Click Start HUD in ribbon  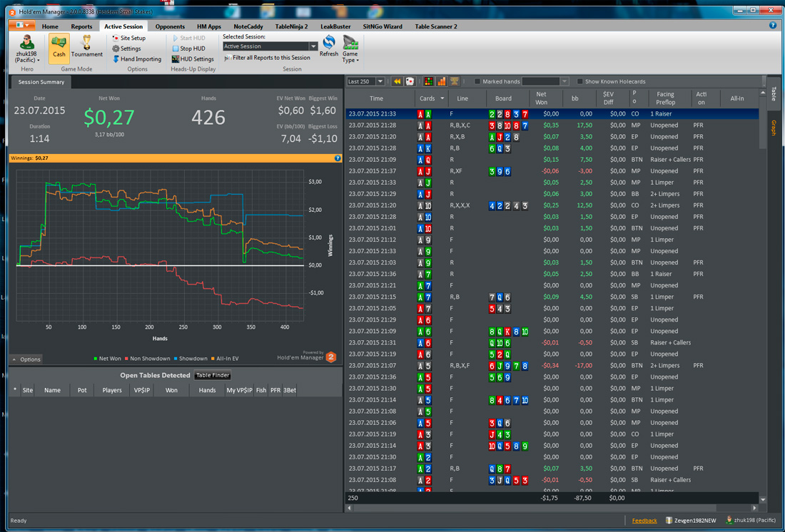click(188, 38)
